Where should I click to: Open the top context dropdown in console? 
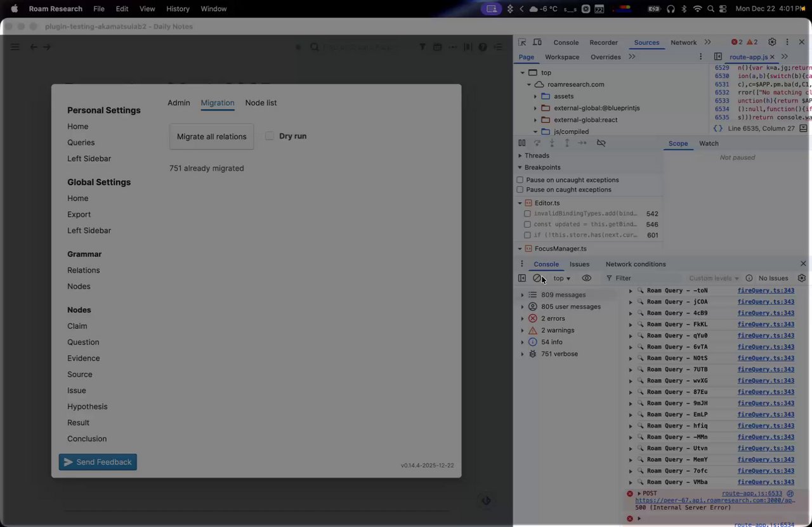562,278
